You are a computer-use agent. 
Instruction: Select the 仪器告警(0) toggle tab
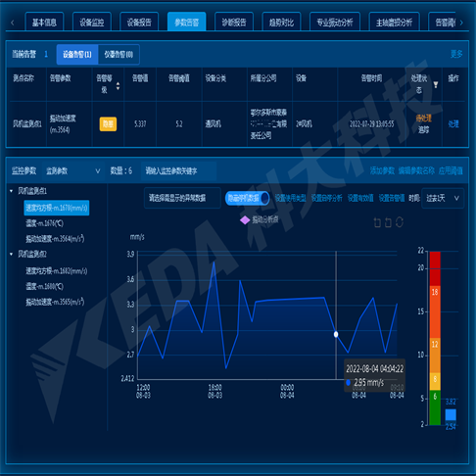click(119, 55)
